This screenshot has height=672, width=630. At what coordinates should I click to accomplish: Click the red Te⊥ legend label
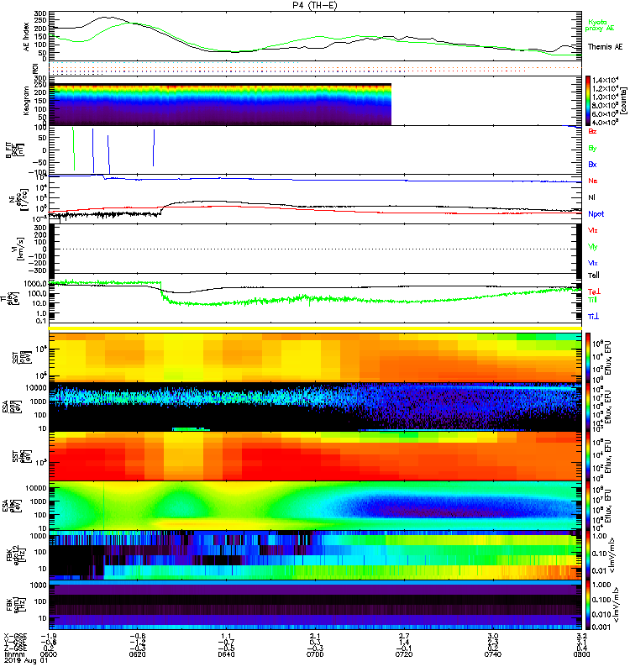coord(594,291)
